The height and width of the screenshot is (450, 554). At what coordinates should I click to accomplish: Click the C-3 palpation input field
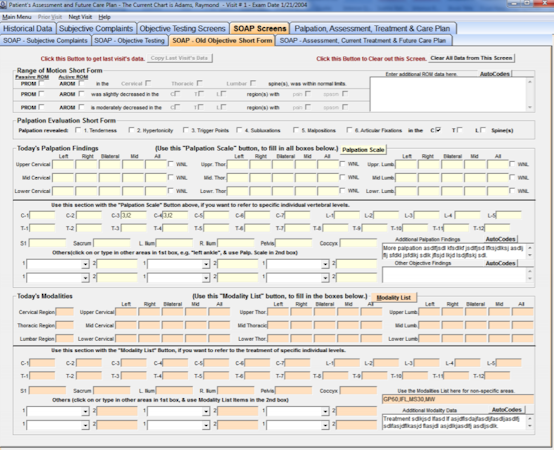click(x=134, y=215)
